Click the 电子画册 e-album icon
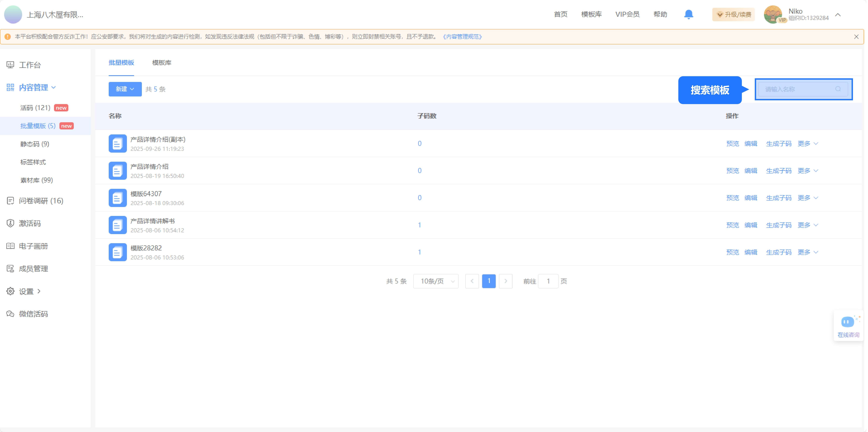868x432 pixels. point(10,246)
